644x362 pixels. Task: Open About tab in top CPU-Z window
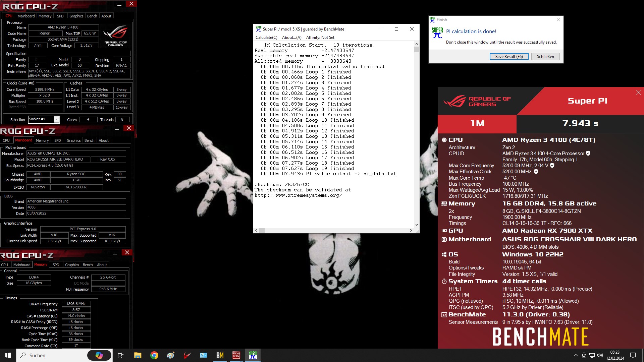[106, 16]
